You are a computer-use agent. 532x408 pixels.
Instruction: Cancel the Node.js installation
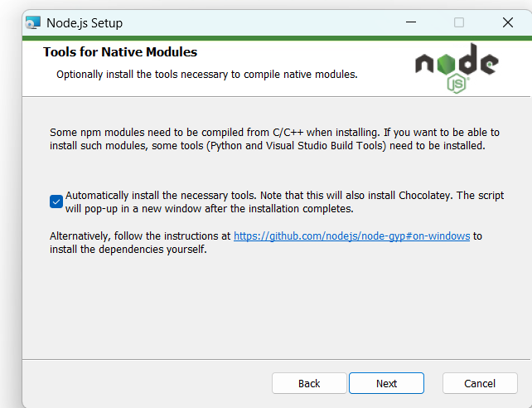[x=480, y=383]
